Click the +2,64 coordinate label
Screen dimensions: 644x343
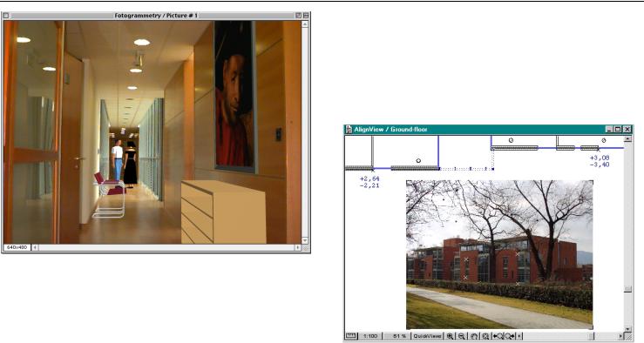point(369,178)
